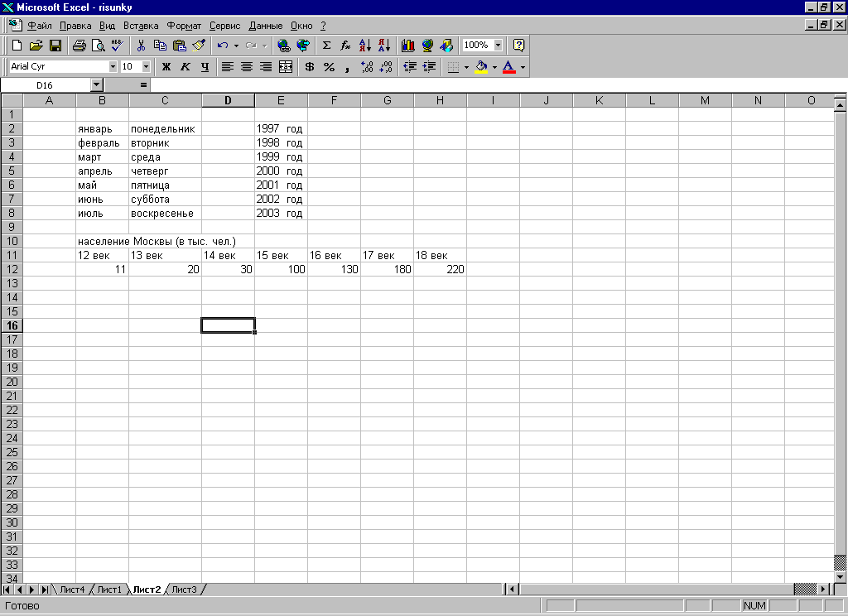Cut selection with the scissors icon
The width and height of the screenshot is (848, 616).
[141, 46]
